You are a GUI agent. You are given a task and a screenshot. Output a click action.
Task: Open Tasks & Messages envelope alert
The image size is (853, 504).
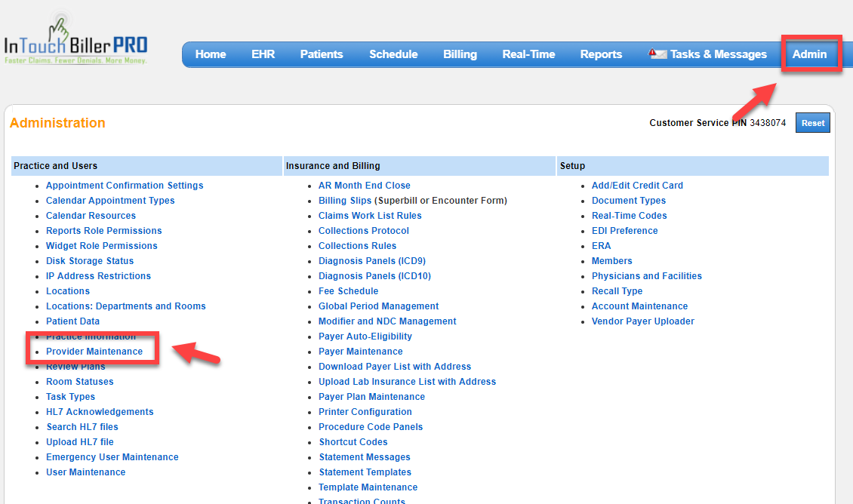[x=657, y=54]
